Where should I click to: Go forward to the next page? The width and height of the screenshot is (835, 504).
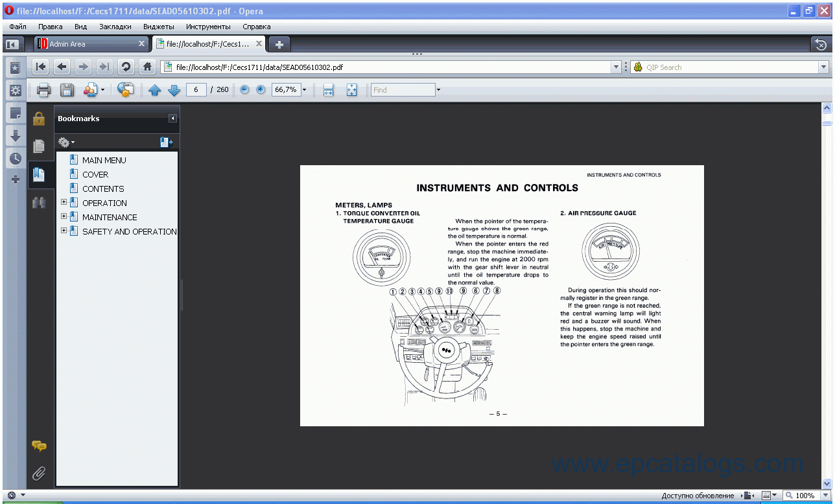point(83,67)
